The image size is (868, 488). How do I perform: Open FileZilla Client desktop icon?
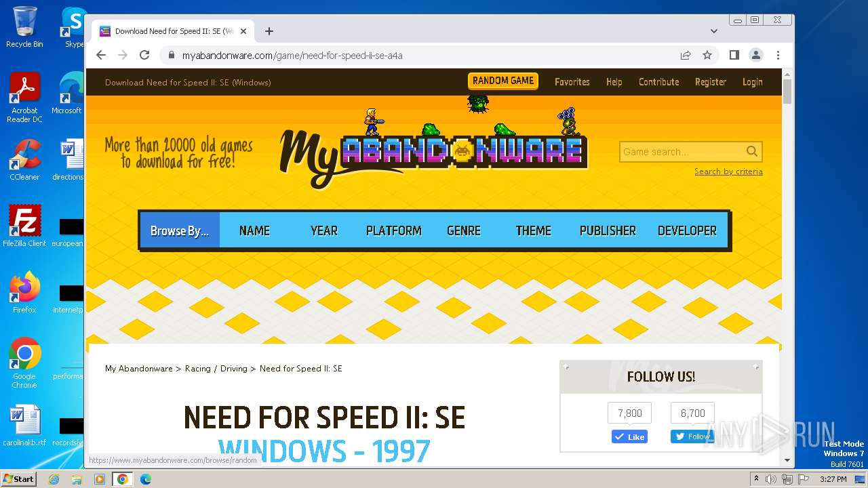(24, 226)
